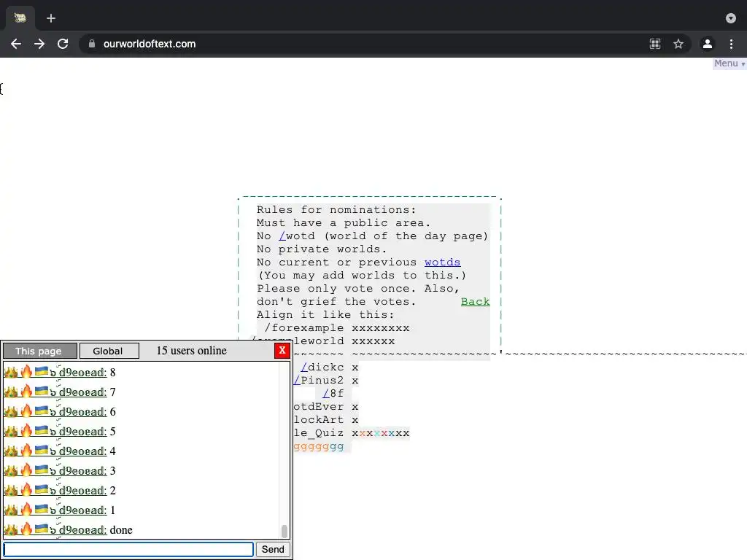Image resolution: width=747 pixels, height=560 pixels.
Task: Click the Ukraine flag on message 4 row
Action: click(x=42, y=450)
